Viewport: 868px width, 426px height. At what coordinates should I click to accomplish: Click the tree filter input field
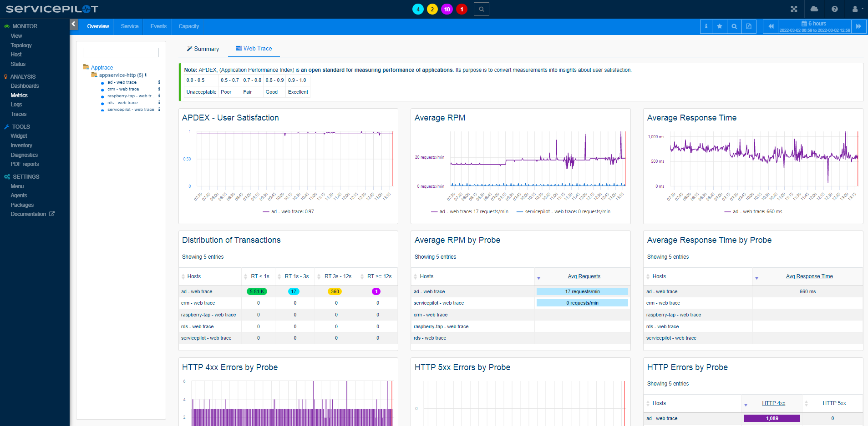(x=121, y=53)
